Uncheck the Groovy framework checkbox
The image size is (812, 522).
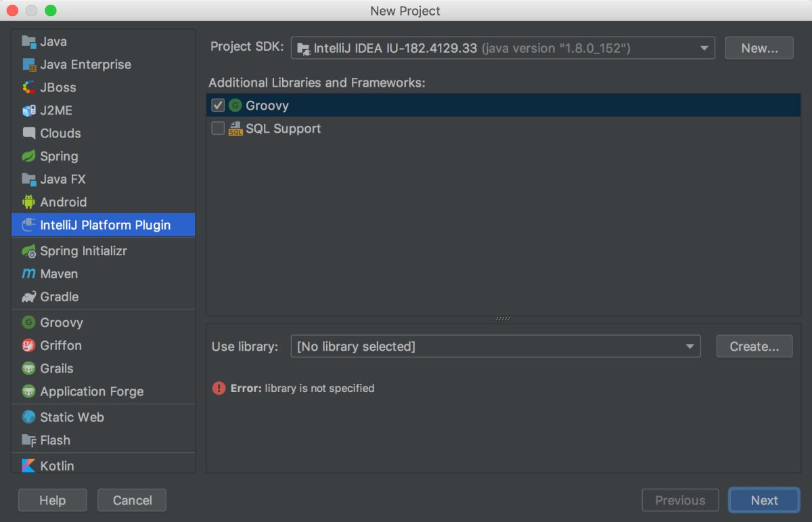click(218, 105)
